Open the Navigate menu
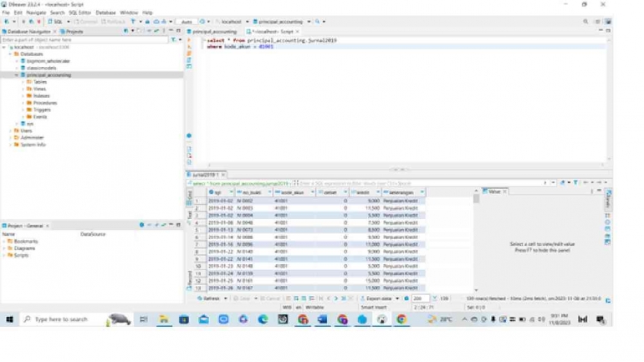 click(x=36, y=13)
